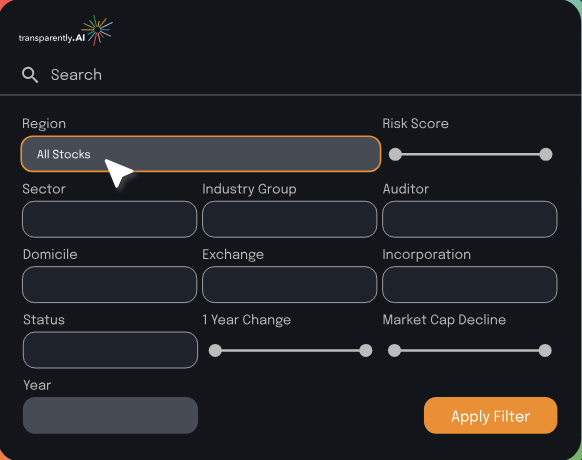Screen dimensions: 582x460
Task: Click the magnifying glass search icon
Action: point(30,75)
